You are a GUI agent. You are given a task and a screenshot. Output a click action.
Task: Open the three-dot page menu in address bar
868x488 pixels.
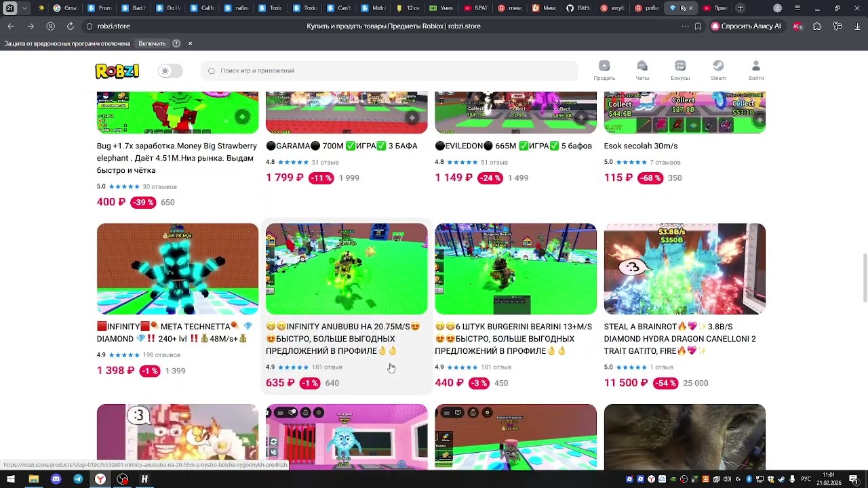[685, 26]
